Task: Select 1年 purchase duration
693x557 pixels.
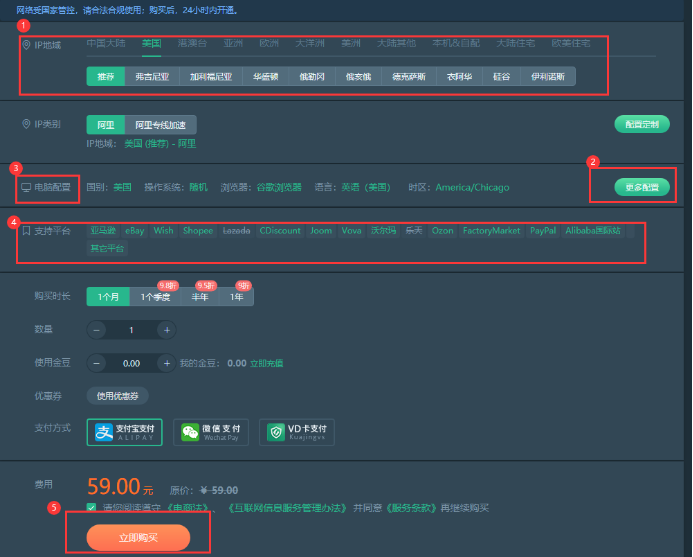Action: [x=236, y=297]
